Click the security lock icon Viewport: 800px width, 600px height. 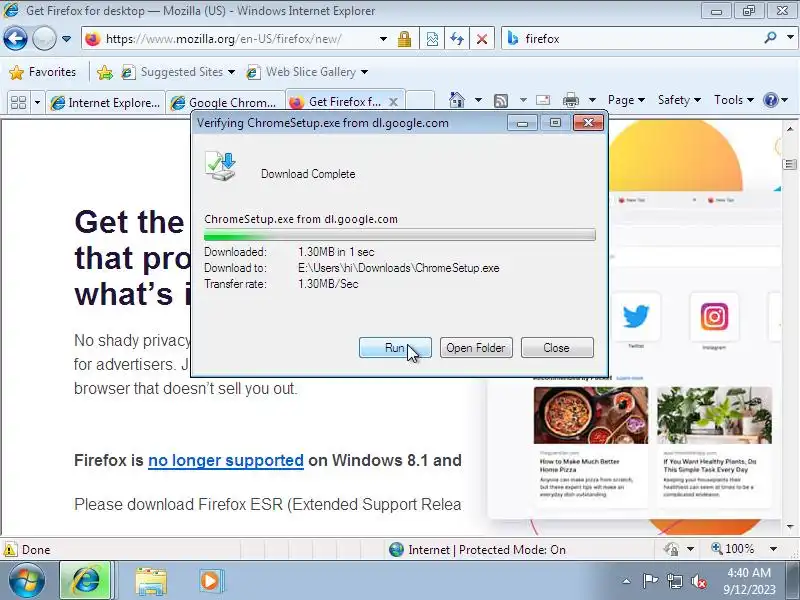[405, 39]
